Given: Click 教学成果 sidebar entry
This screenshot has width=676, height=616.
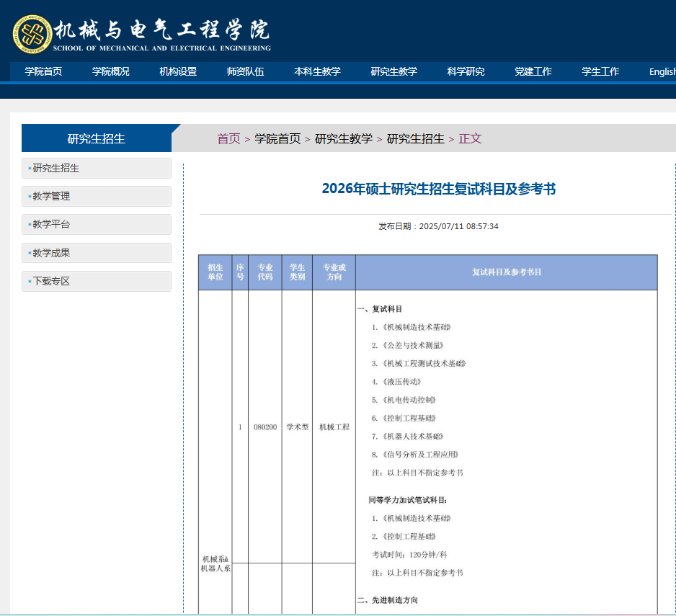Looking at the screenshot, I should coord(51,253).
